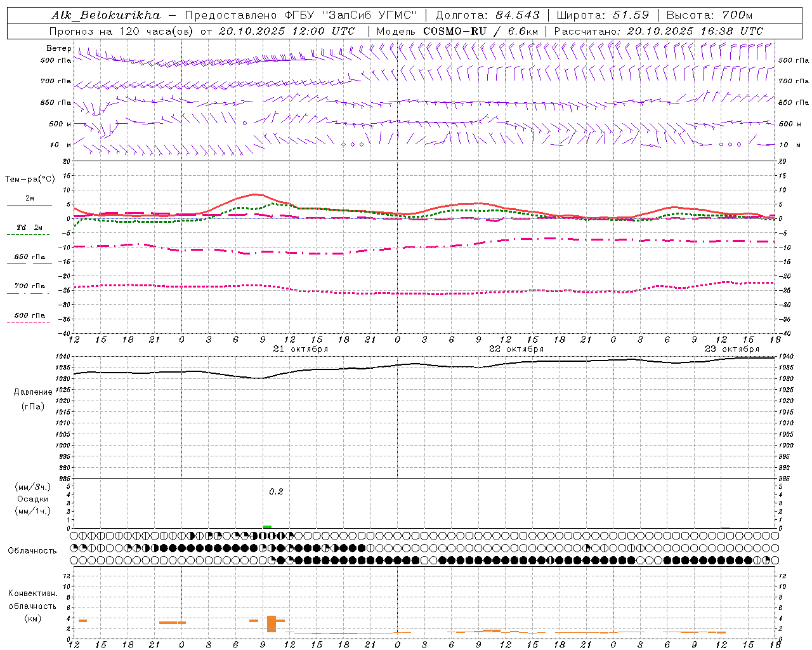This screenshot has width=812, height=650.
Task: Click the Облачность cloud cover label
Action: click(32, 550)
